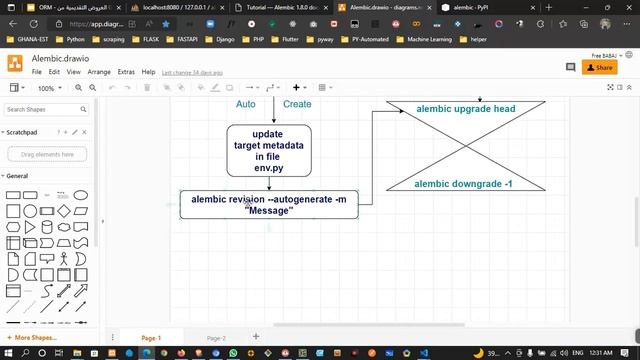640x360 pixels.
Task: Click the 'alembic upgrade head' text
Action: pyautogui.click(x=466, y=109)
